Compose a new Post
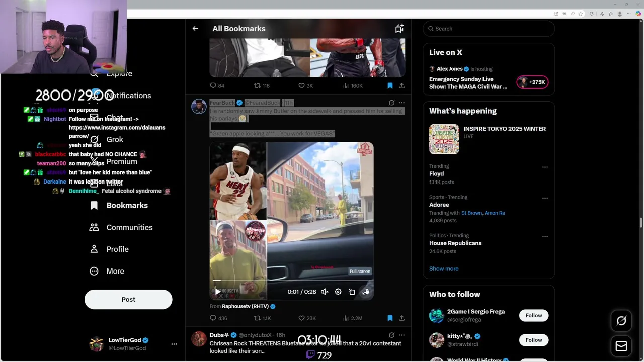 (x=128, y=300)
